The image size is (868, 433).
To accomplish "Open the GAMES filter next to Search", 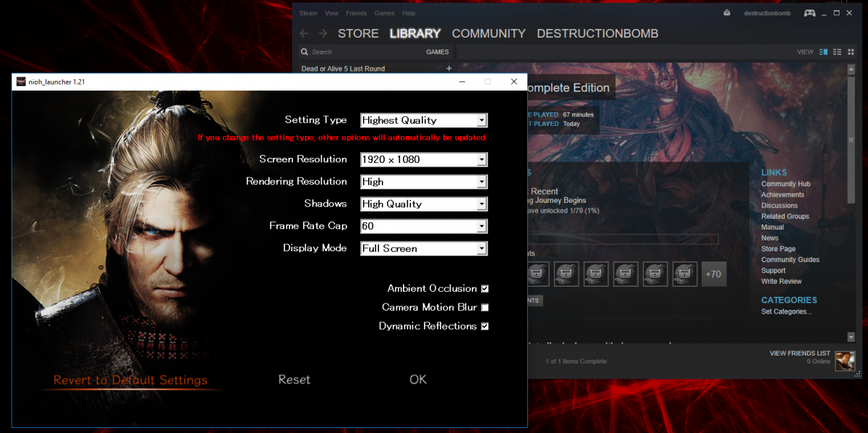I will point(438,52).
